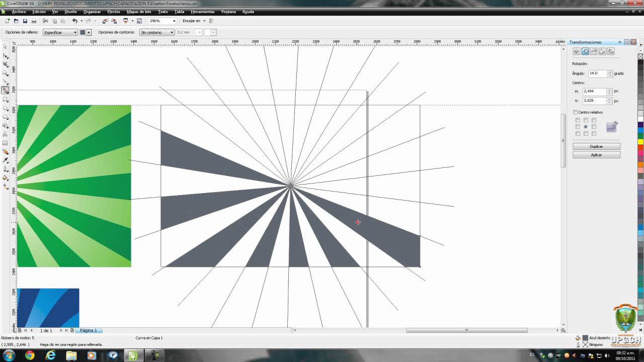Click the Import icon in toolbar

(105, 21)
